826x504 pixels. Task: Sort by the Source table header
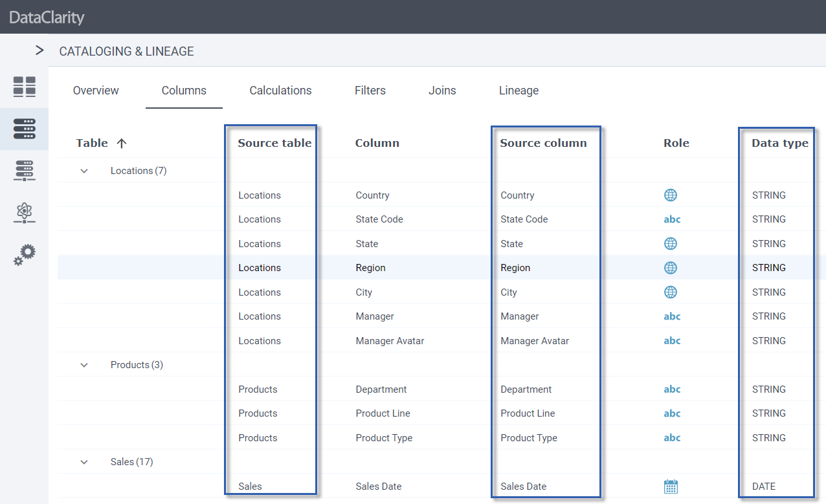[x=274, y=144]
